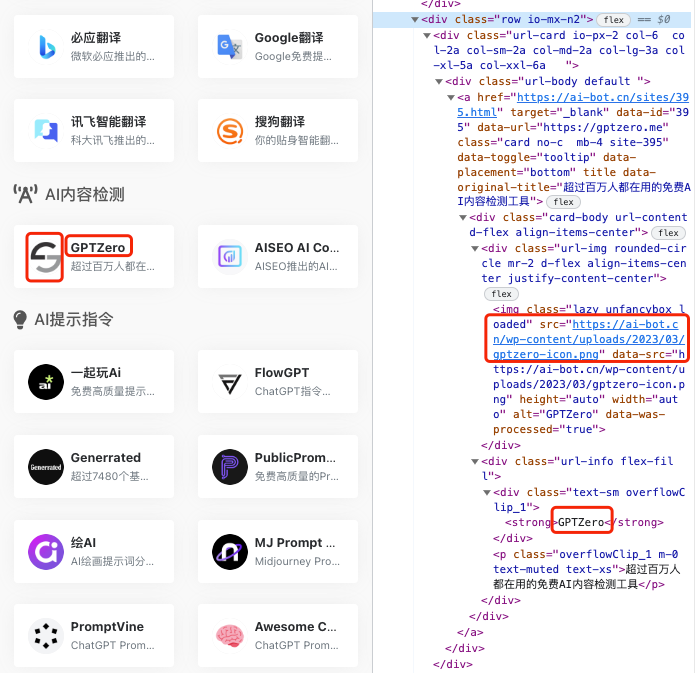The width and height of the screenshot is (695, 673).
Task: Click the closing </a> tag line
Action: pyautogui.click(x=470, y=632)
